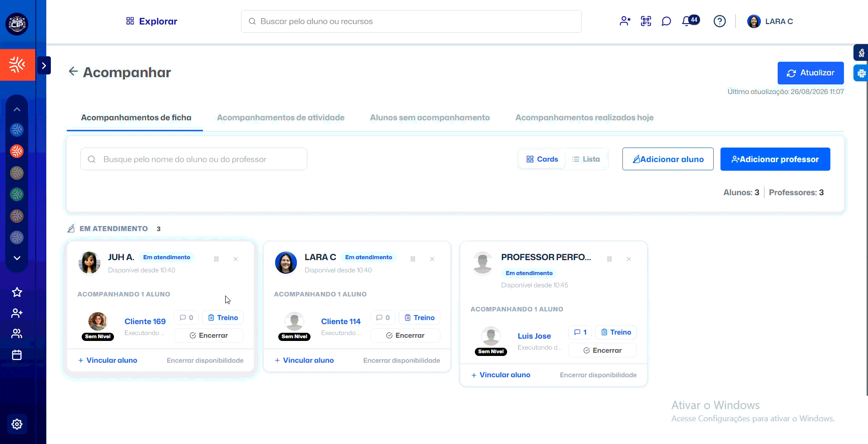
Task: Open the chat messages icon
Action: [x=666, y=21]
